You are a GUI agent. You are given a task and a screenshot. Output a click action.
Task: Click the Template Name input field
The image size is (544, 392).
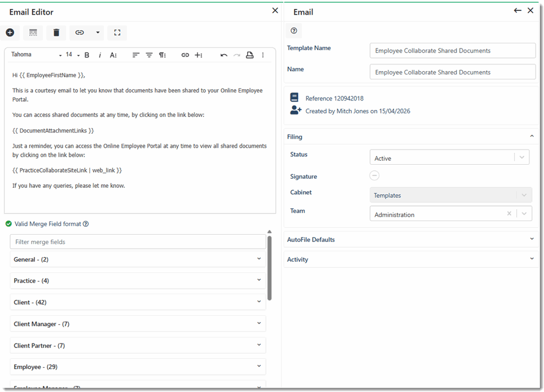click(x=453, y=51)
